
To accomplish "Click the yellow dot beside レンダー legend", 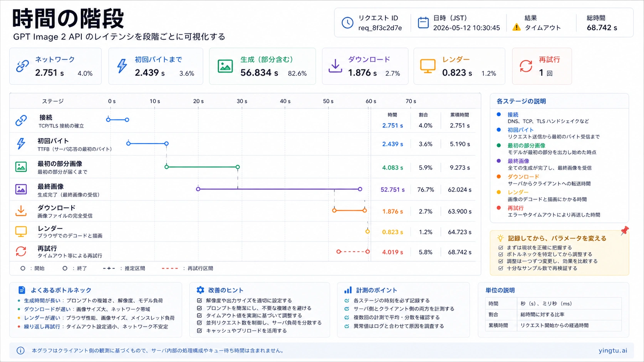I will tap(499, 192).
